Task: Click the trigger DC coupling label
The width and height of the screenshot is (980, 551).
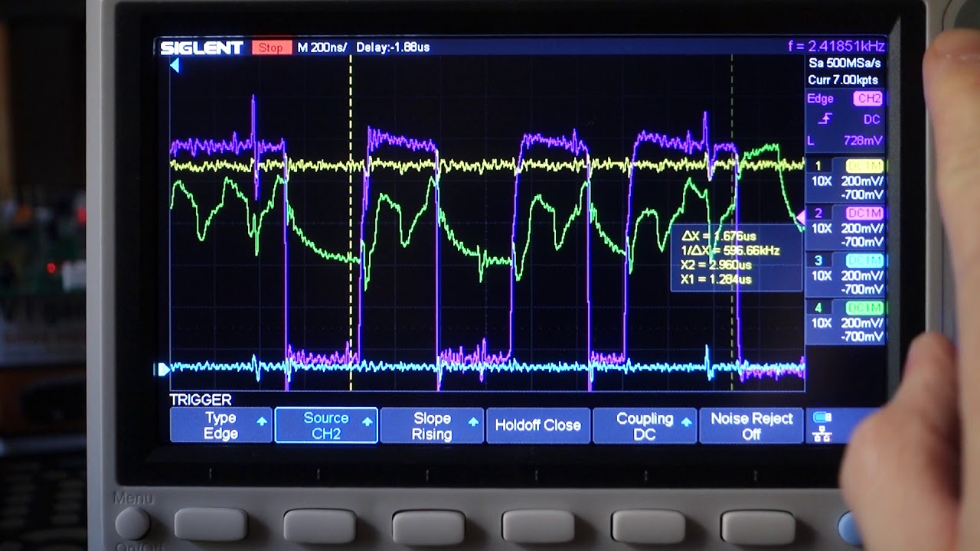Action: click(x=872, y=119)
